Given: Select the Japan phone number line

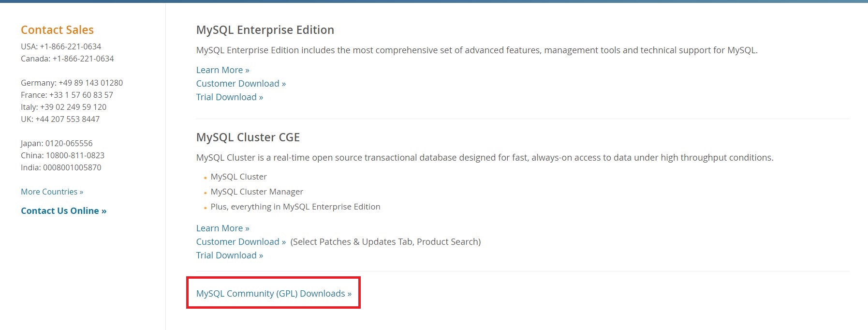Looking at the screenshot, I should coord(57,143).
